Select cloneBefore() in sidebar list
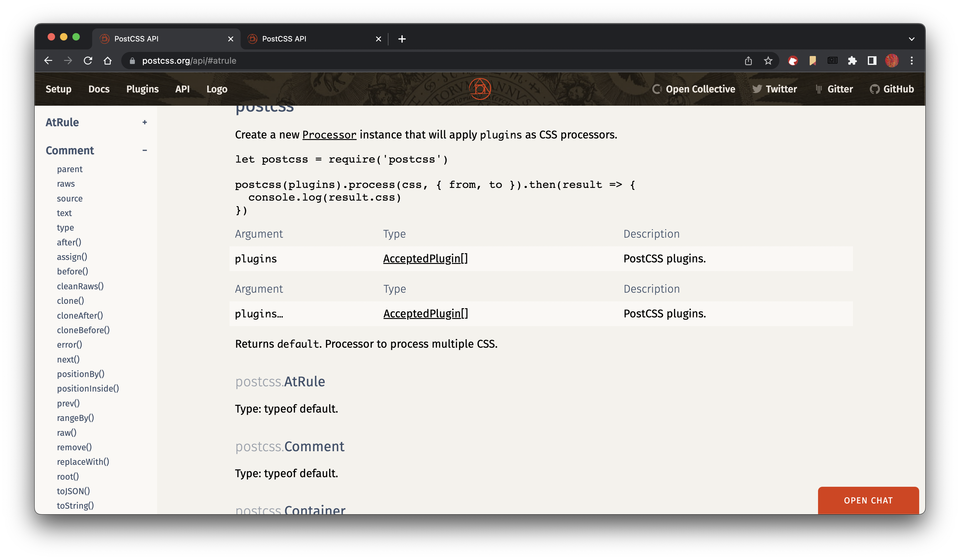The height and width of the screenshot is (560, 960). point(84,330)
